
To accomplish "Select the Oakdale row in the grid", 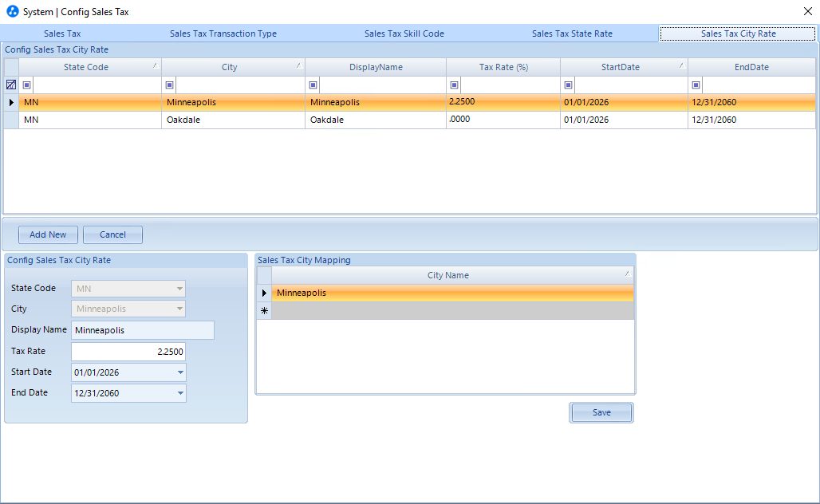I will (x=417, y=120).
